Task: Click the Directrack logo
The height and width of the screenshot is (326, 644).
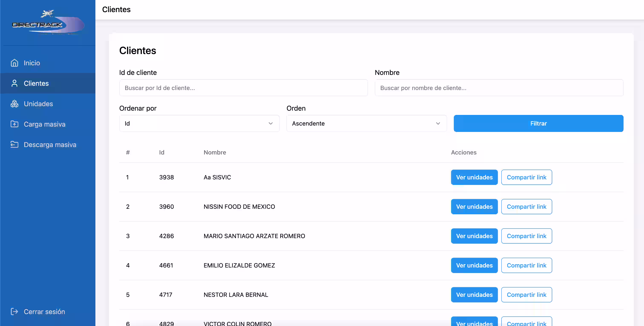Action: (x=48, y=23)
